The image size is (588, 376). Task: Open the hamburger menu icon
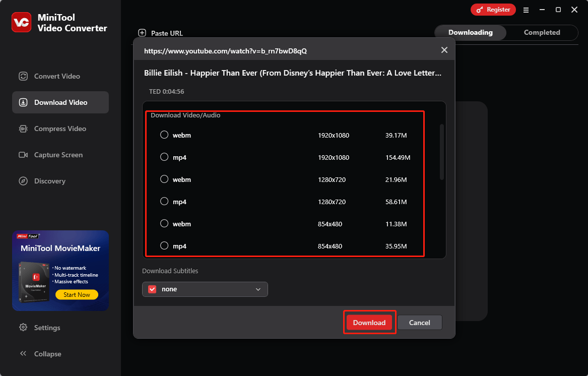[x=526, y=10]
